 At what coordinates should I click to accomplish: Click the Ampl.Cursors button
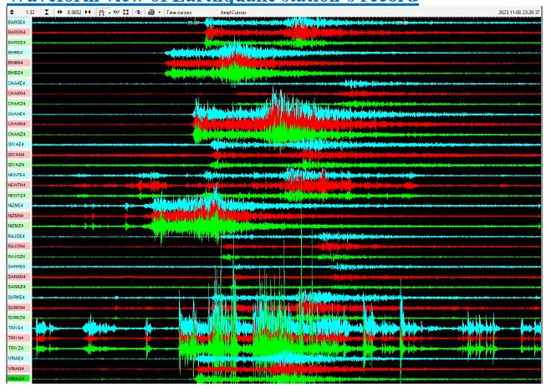tap(233, 13)
